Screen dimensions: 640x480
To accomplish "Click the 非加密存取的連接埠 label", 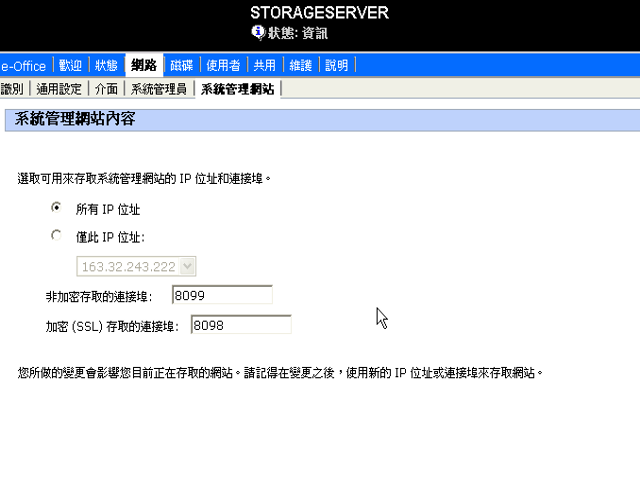I will (x=99, y=296).
